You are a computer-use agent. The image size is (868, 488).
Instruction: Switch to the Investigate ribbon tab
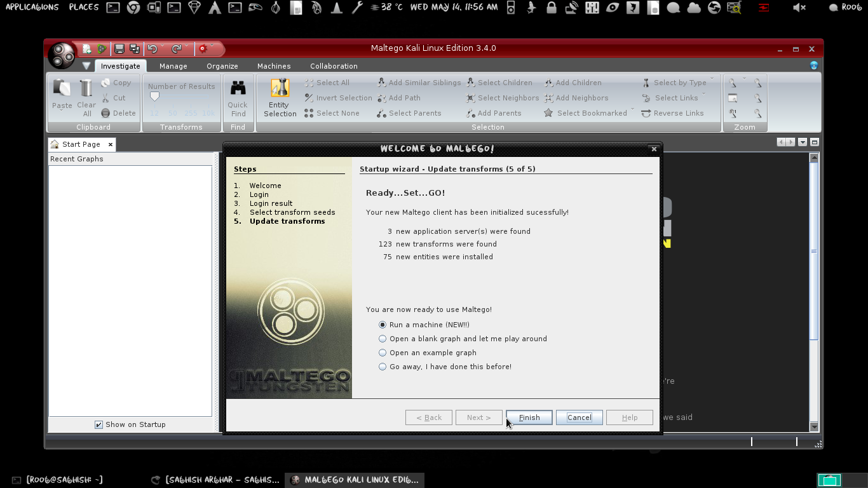pyautogui.click(x=121, y=66)
